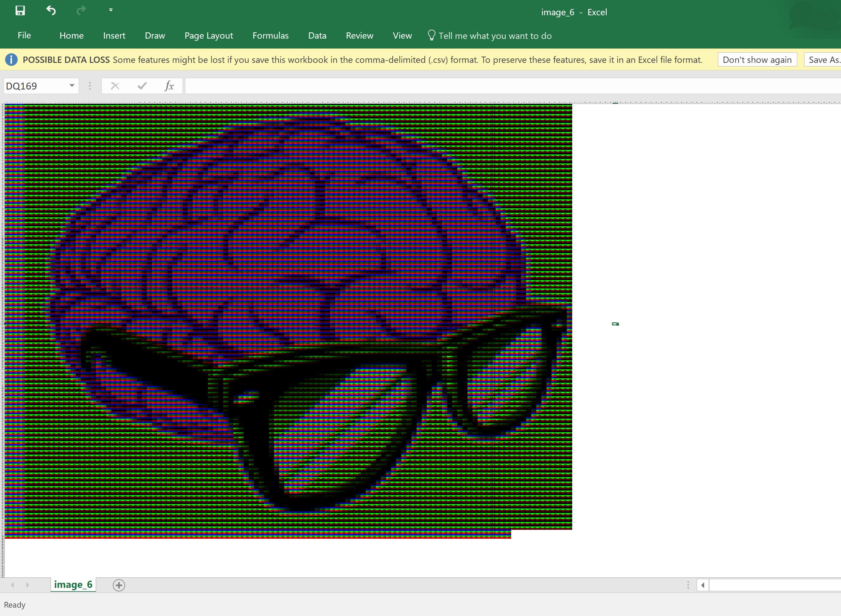
Task: Open the Name Box dropdown
Action: point(72,86)
